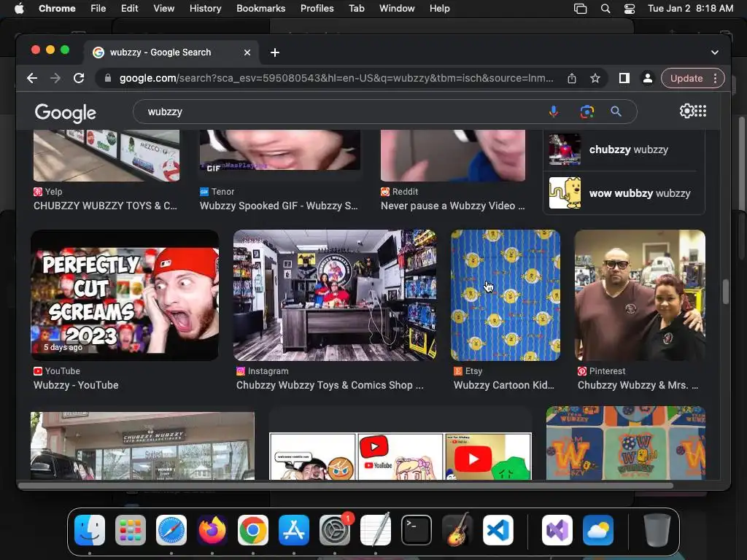Image resolution: width=747 pixels, height=560 pixels.
Task: Open the Chrome menu in menu bar
Action: pos(57,9)
